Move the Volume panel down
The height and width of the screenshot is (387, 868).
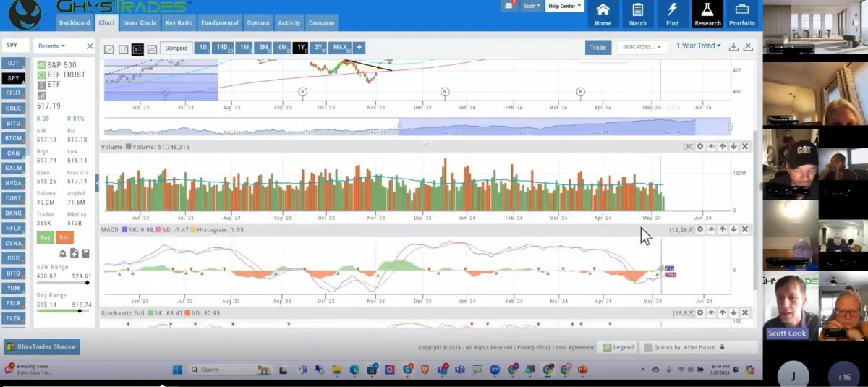(x=733, y=146)
